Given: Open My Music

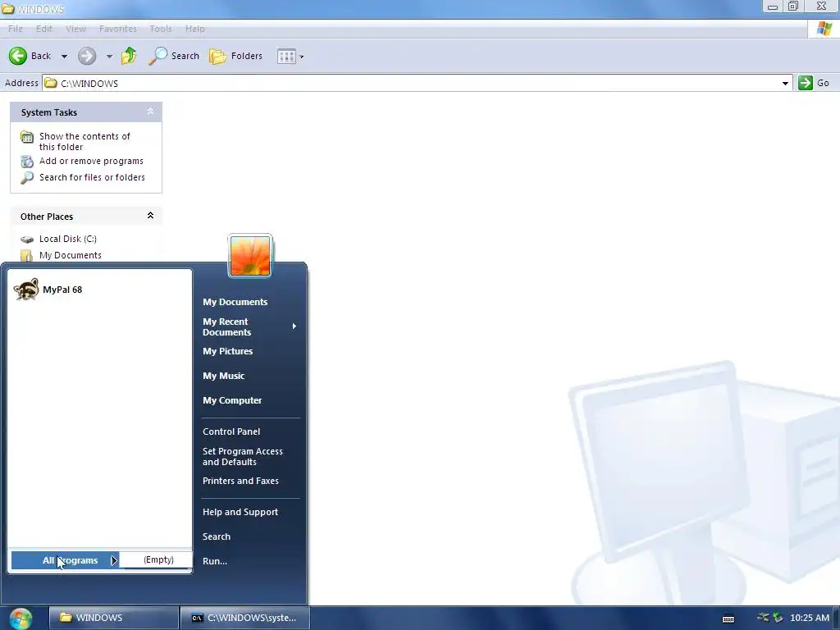Looking at the screenshot, I should [x=223, y=376].
